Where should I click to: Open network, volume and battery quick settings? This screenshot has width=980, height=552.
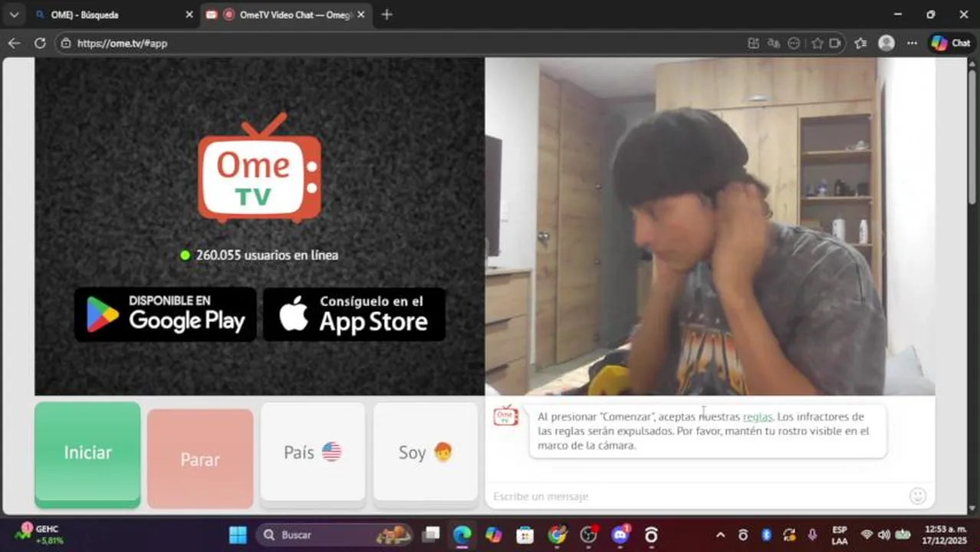pos(884,534)
